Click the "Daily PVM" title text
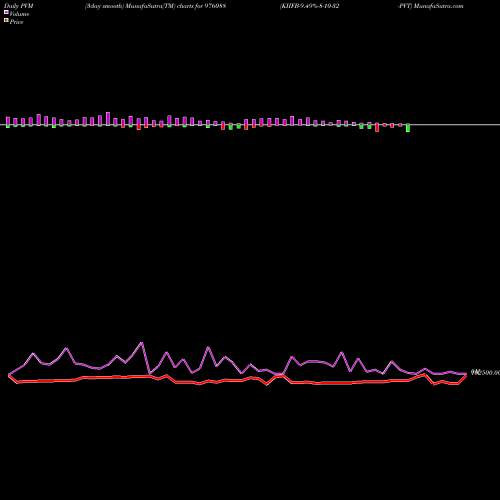The image size is (500, 500). point(19,6)
